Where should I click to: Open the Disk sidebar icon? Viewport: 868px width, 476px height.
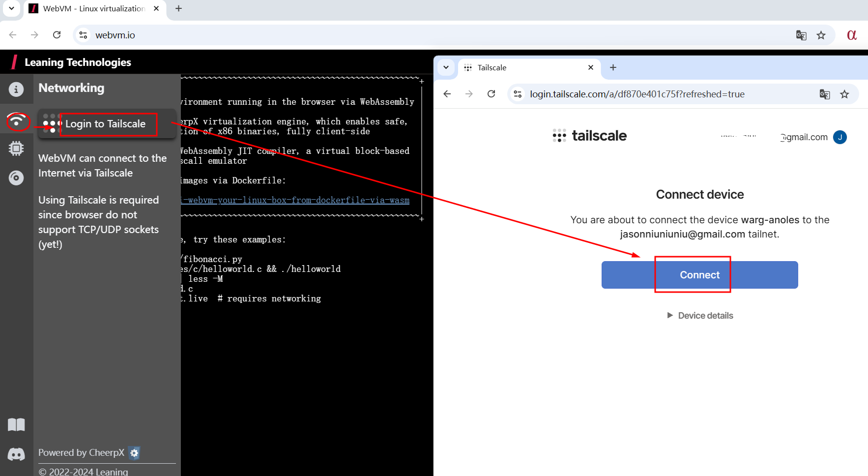[16, 178]
